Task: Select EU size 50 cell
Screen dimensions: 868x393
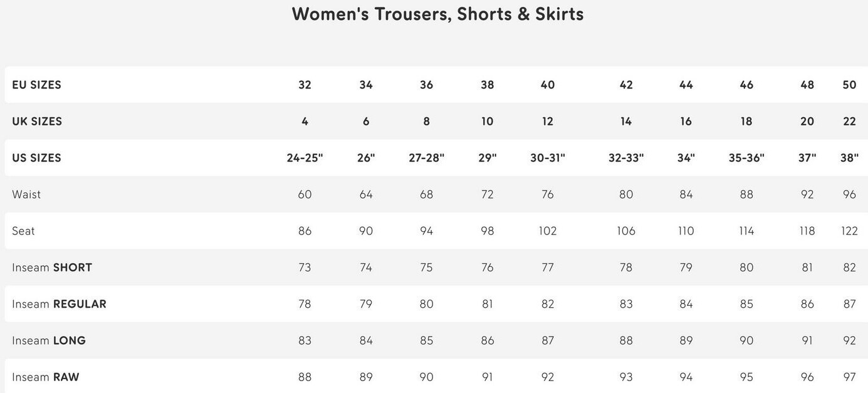Action: tap(849, 85)
